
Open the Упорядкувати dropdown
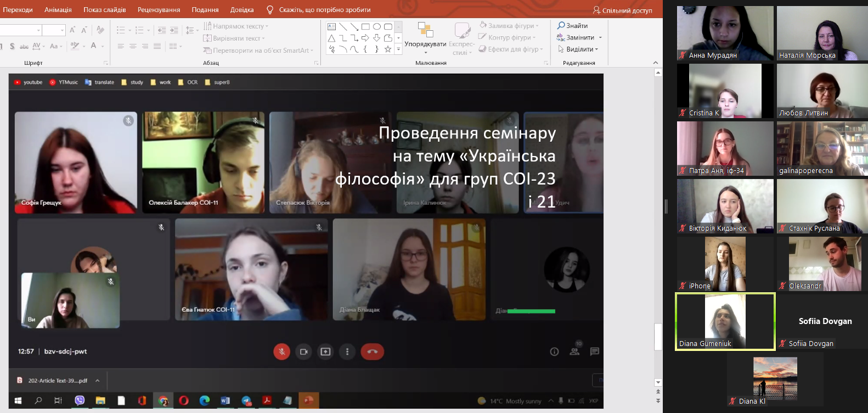point(425,37)
